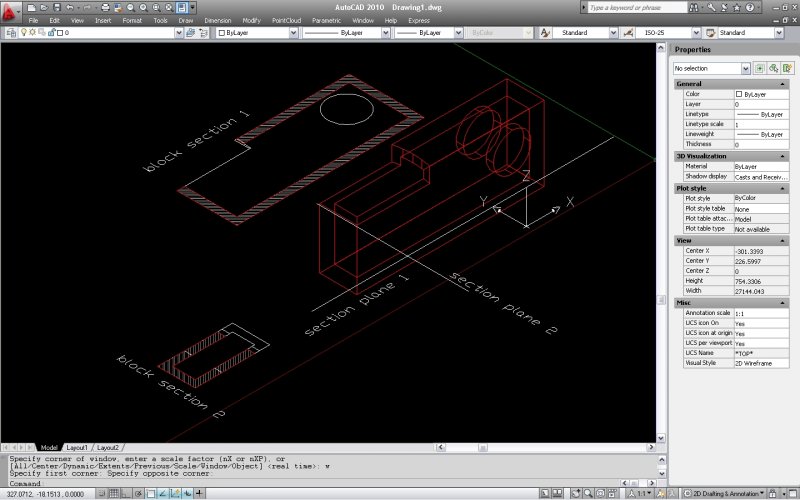The height and width of the screenshot is (500, 800).
Task: Click the Make Object's Layer Current icon
Action: tap(190, 33)
